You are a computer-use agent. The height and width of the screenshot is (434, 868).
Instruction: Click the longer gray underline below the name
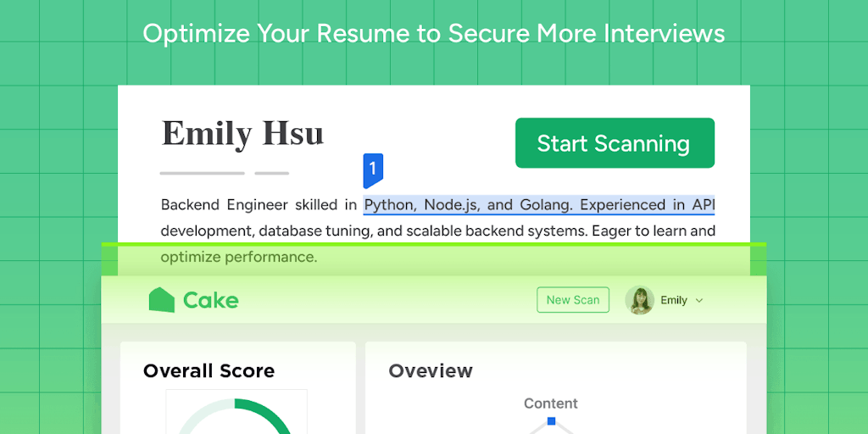click(202, 173)
